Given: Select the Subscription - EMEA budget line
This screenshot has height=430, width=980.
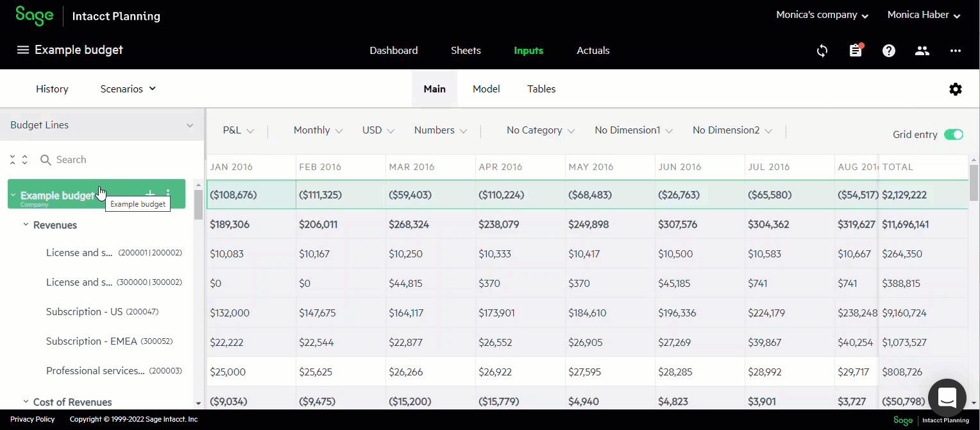Looking at the screenshot, I should point(110,341).
